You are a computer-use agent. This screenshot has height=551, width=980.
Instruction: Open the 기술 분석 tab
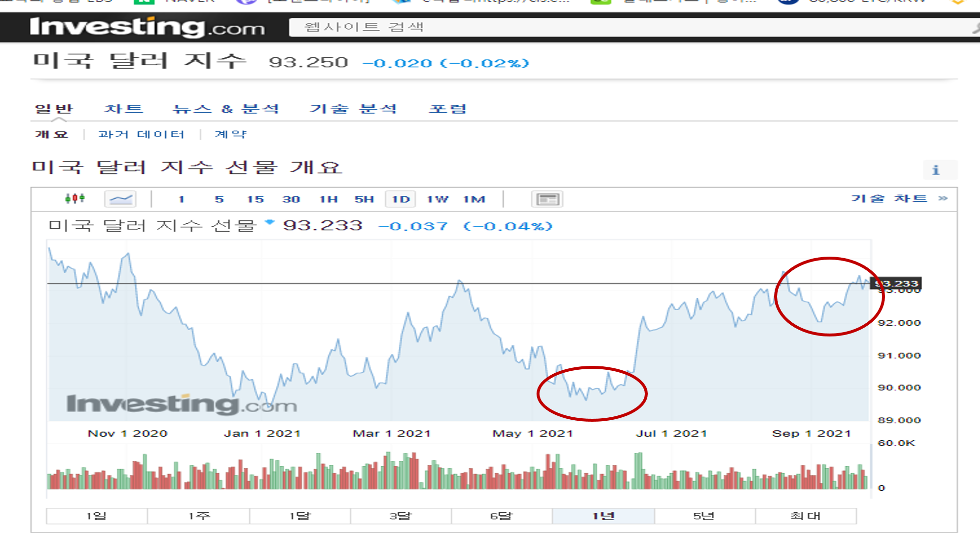tap(353, 109)
